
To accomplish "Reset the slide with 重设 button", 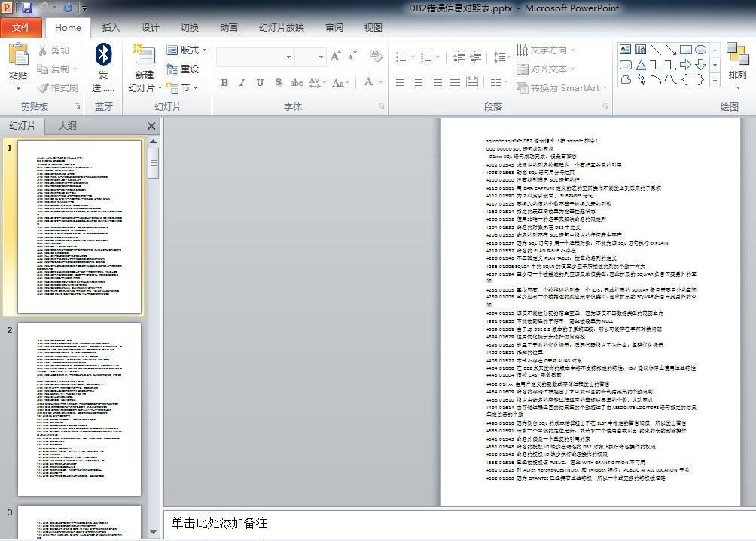I will coord(183,69).
